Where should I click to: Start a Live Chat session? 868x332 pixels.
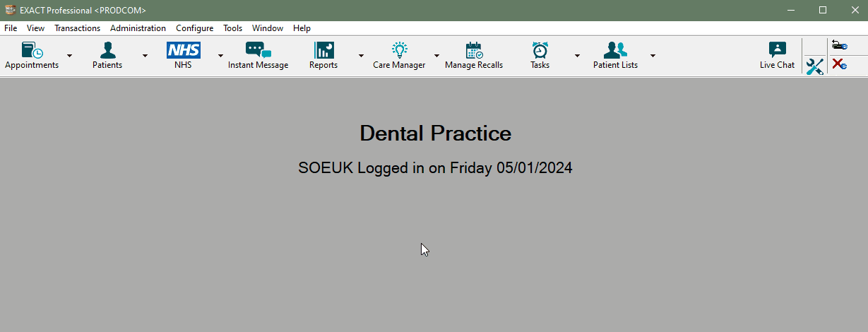coord(777,51)
